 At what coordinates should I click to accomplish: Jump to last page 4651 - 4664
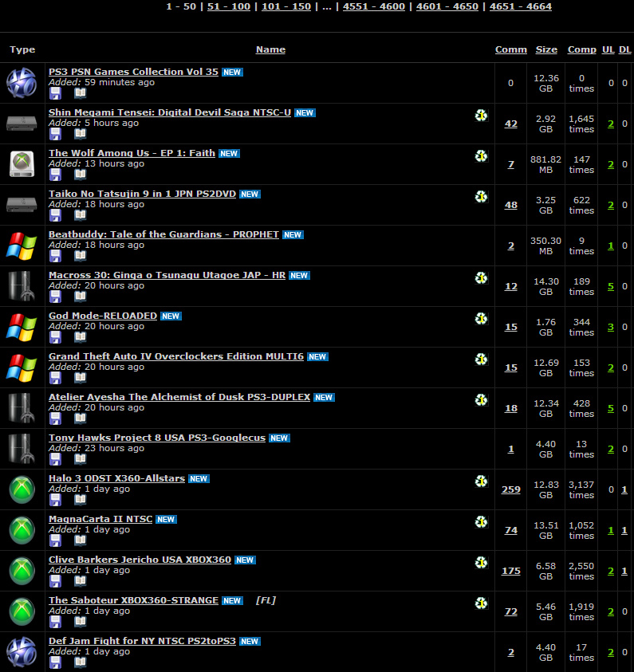pos(521,6)
